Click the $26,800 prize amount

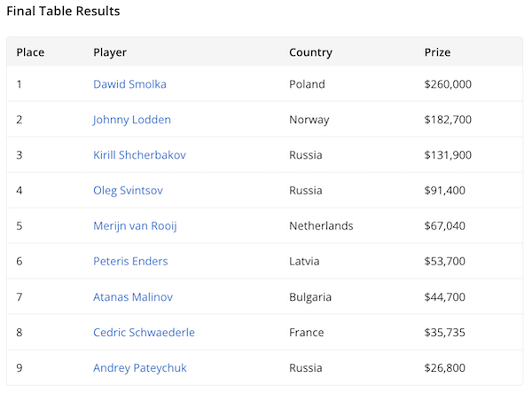tap(444, 368)
